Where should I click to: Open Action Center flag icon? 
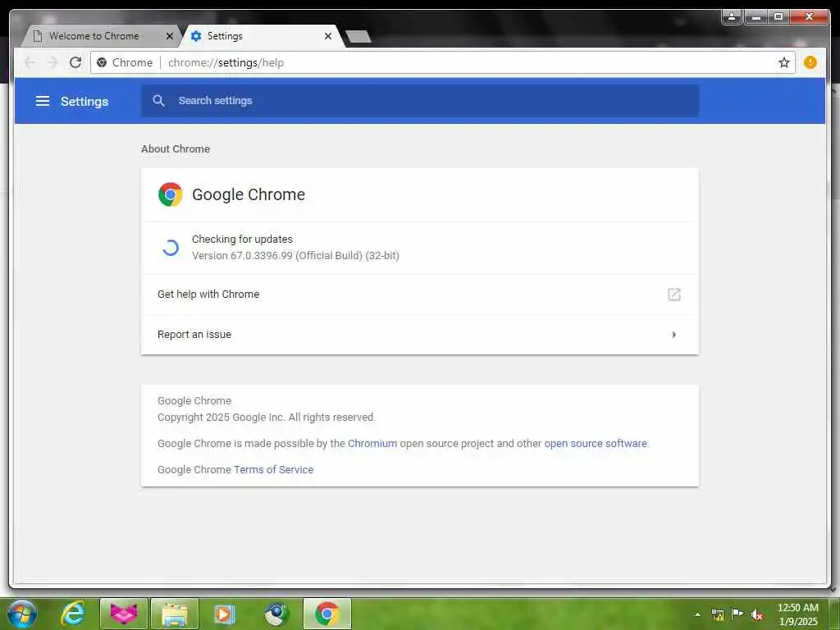(x=737, y=614)
